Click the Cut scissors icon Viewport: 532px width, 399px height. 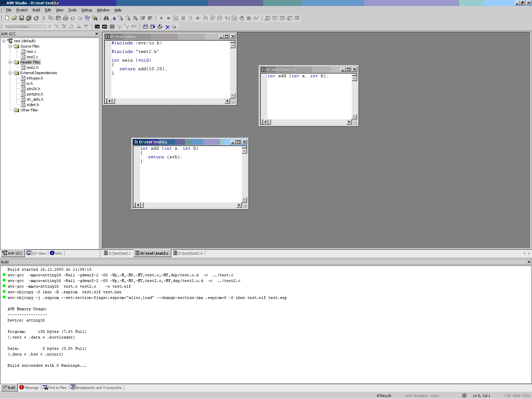click(44, 18)
